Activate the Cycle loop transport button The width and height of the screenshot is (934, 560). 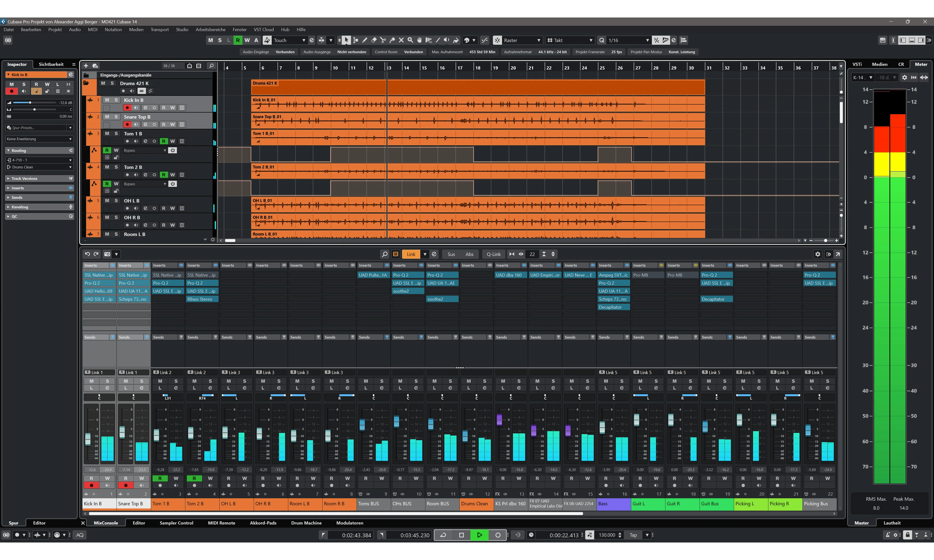tap(443, 535)
